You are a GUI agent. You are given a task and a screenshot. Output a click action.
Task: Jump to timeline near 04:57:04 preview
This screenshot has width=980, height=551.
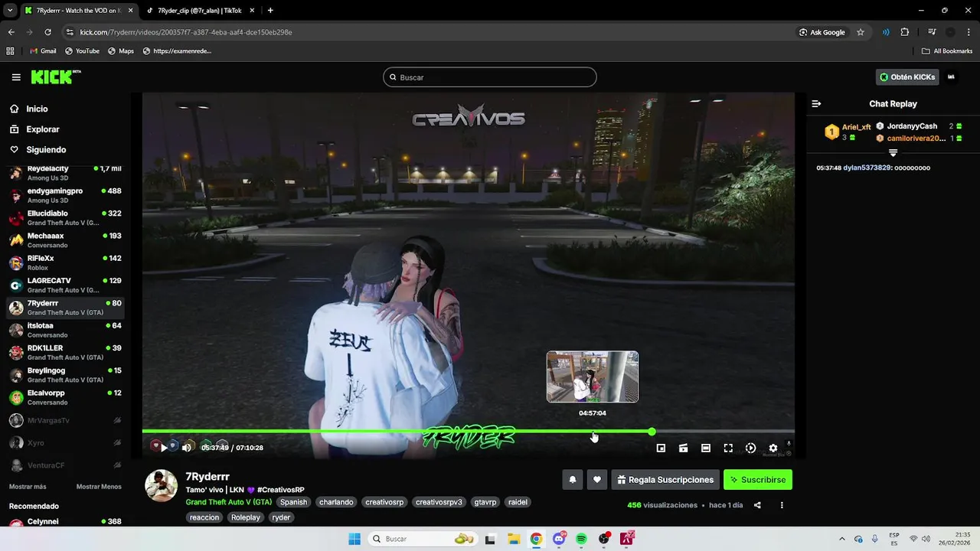pyautogui.click(x=593, y=432)
